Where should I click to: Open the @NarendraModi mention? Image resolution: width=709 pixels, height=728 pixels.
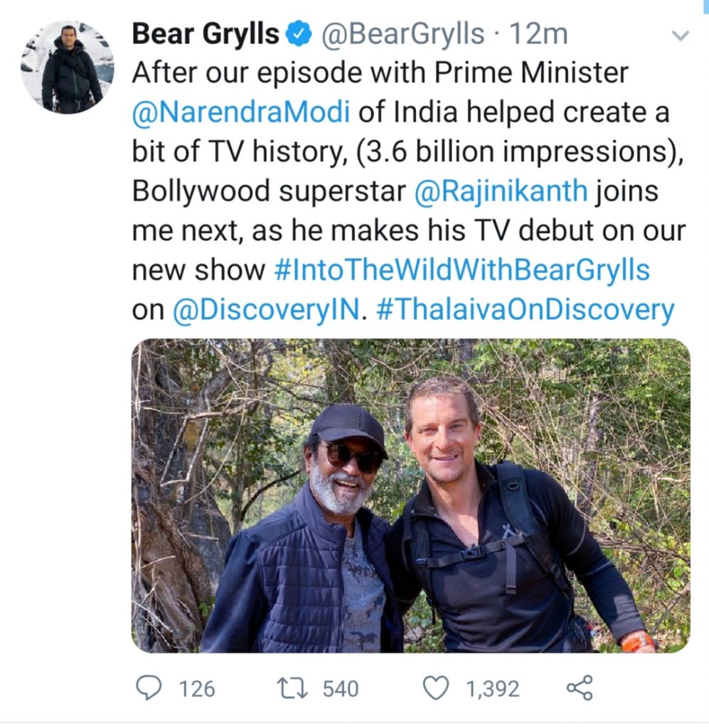tap(241, 112)
